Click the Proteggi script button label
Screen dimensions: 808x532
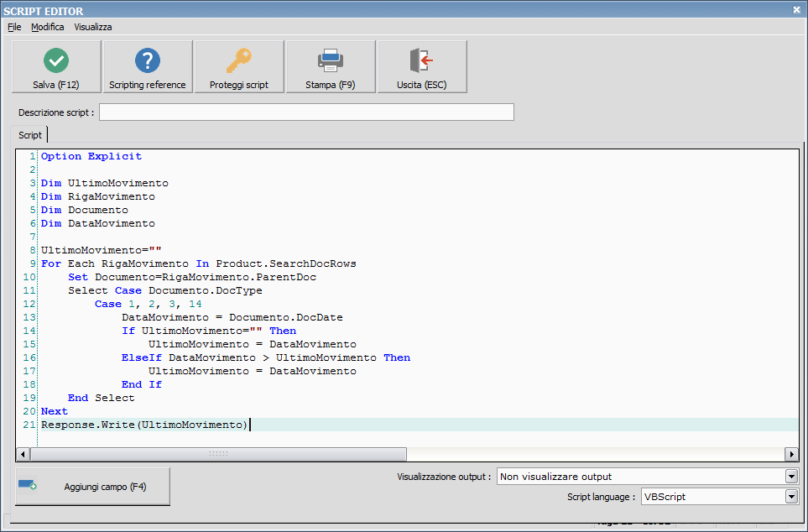coord(239,85)
